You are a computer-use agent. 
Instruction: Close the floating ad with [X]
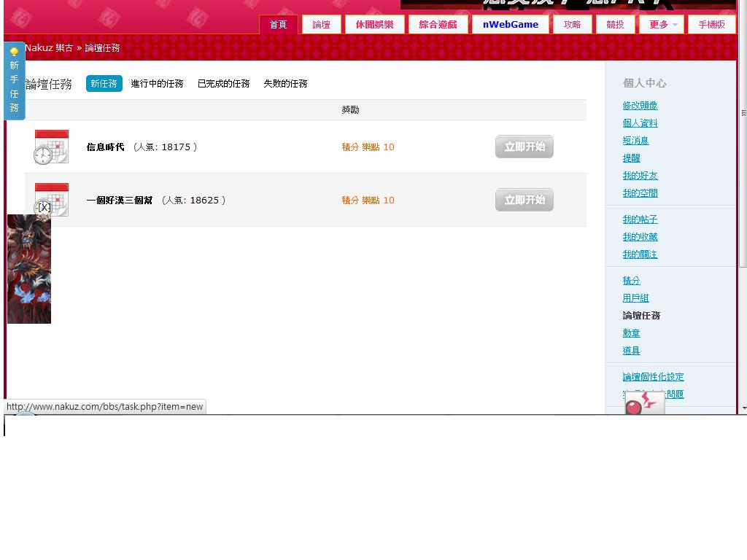[x=44, y=207]
